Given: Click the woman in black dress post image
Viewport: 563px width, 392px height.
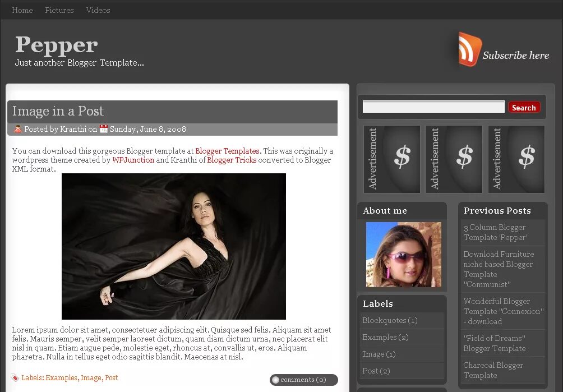Looking at the screenshot, I should tap(174, 246).
